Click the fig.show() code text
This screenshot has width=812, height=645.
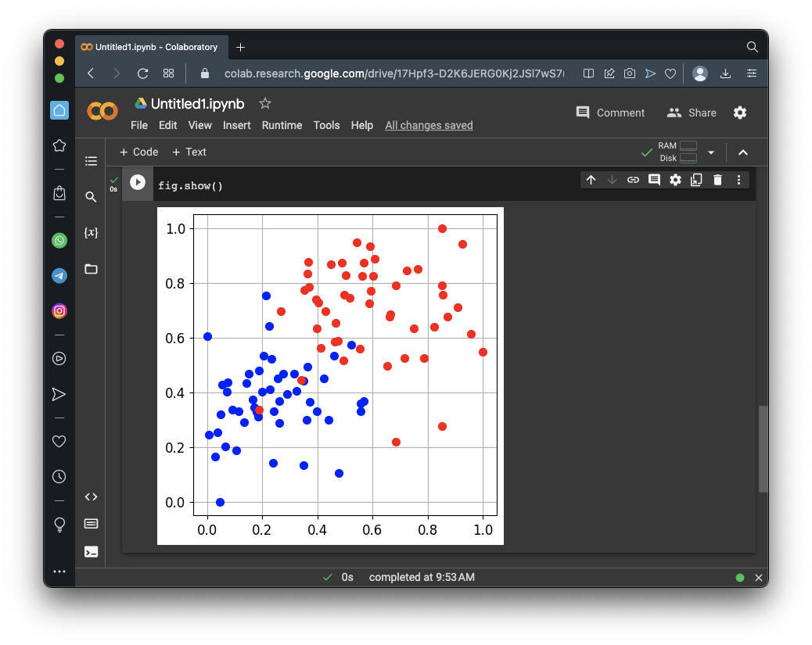click(x=190, y=186)
